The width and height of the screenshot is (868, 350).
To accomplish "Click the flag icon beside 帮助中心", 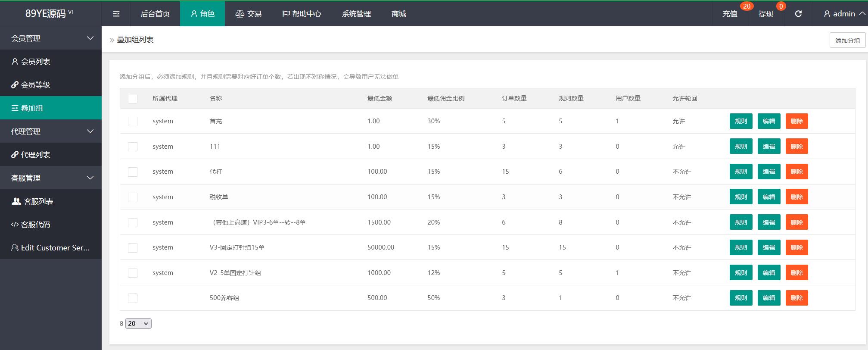I will tap(286, 14).
